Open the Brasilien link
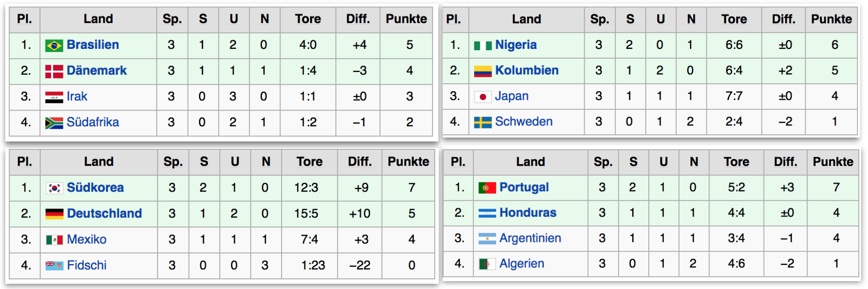Screen dimensions: 868x289 (93, 45)
